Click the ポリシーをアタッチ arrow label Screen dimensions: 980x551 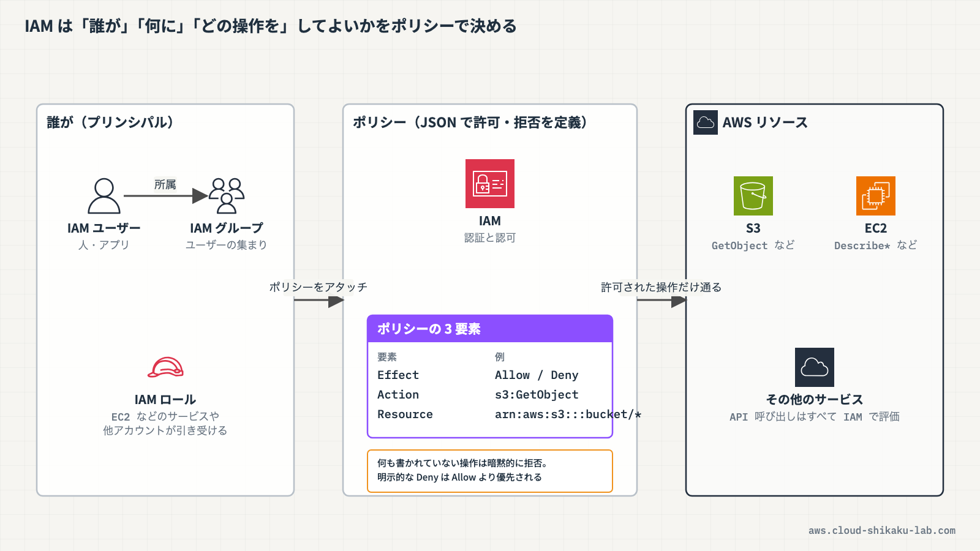[x=318, y=287]
